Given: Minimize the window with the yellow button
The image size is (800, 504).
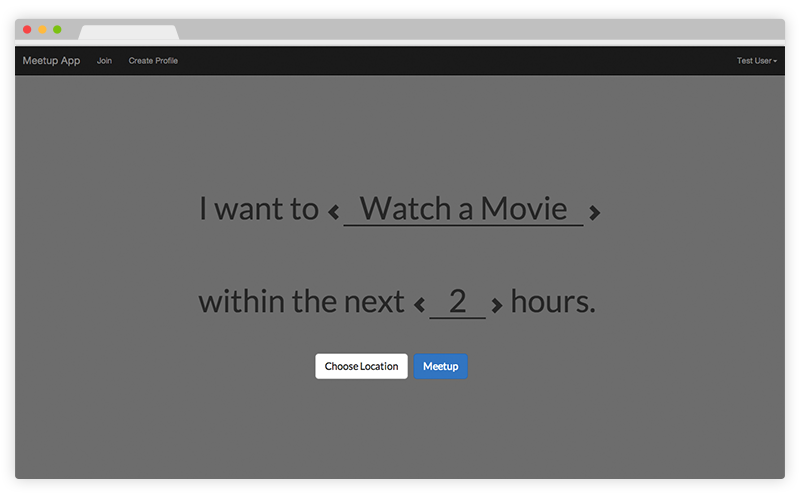Looking at the screenshot, I should (x=42, y=30).
